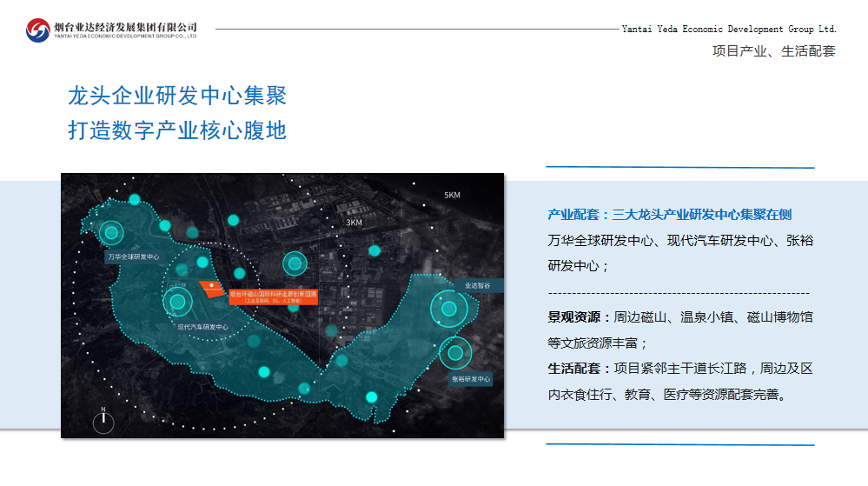This screenshot has height=486, width=868.
Task: Click the bold label 生活配套
Action: [x=574, y=369]
